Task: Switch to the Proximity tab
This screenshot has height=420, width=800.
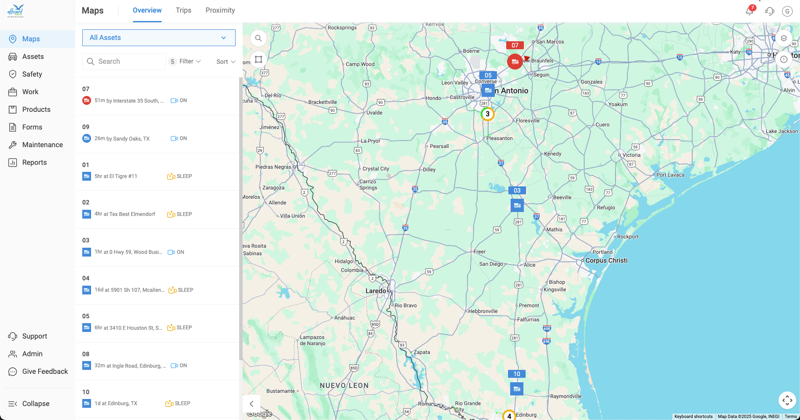Action: coord(220,10)
